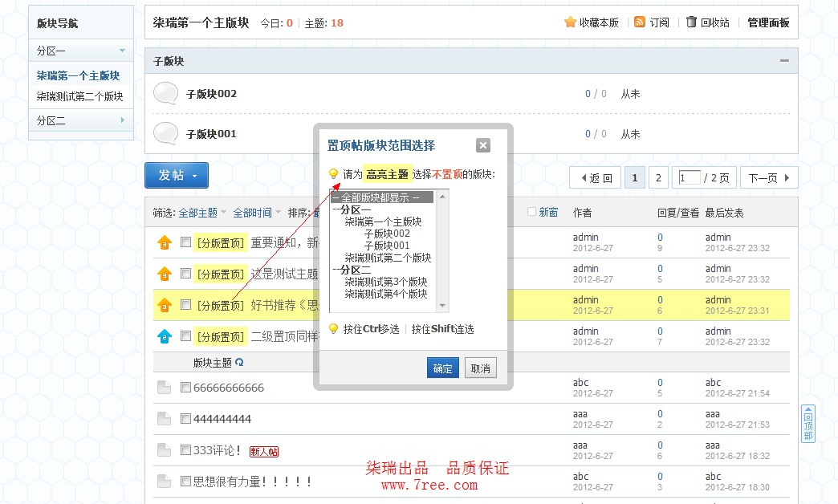Image resolution: width=838 pixels, height=504 pixels.
Task: Select 柒瑞测试第二个版块 in the sidebar
Action: (x=79, y=96)
